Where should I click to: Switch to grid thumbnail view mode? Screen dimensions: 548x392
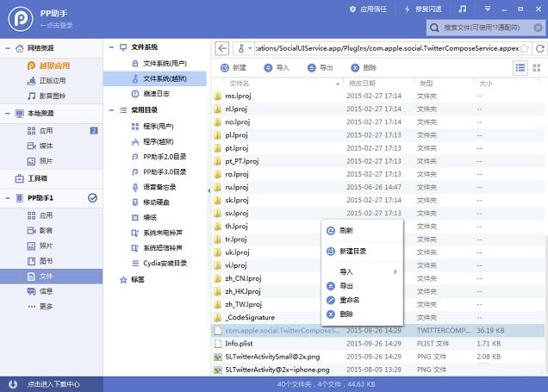point(537,68)
